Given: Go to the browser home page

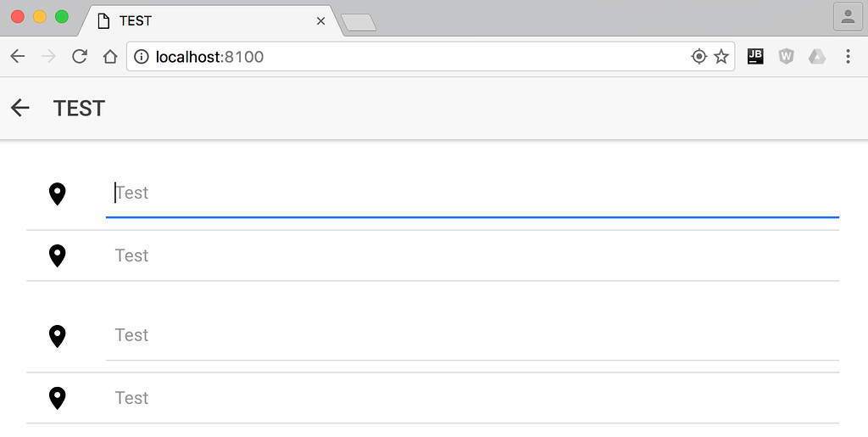Looking at the screenshot, I should [110, 57].
